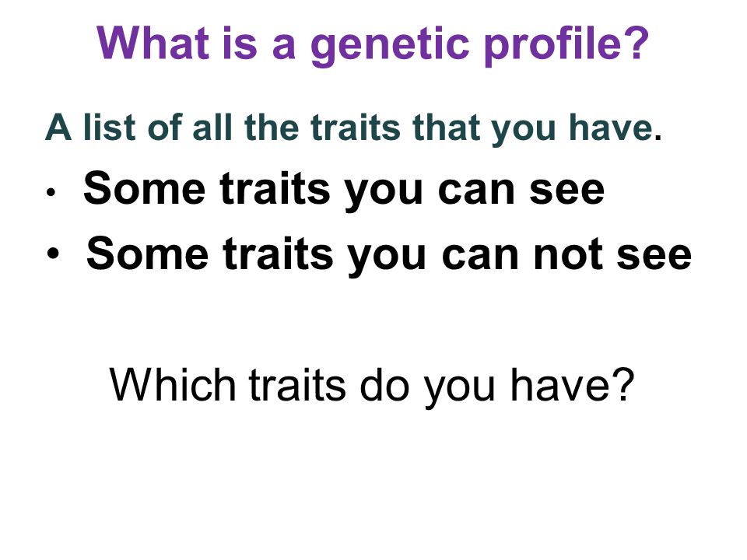Click the question 'Which traits do you have?'
The width and height of the screenshot is (747, 560).
pos(372,386)
